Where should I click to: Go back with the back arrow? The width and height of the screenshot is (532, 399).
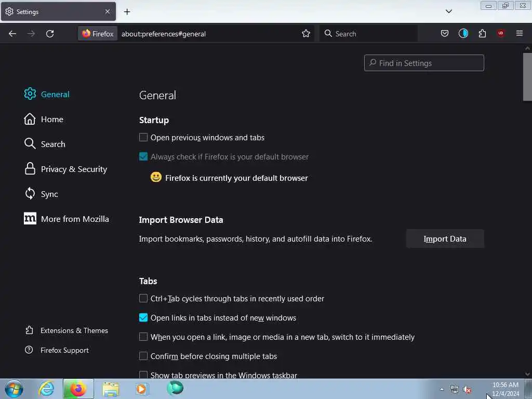click(x=12, y=34)
